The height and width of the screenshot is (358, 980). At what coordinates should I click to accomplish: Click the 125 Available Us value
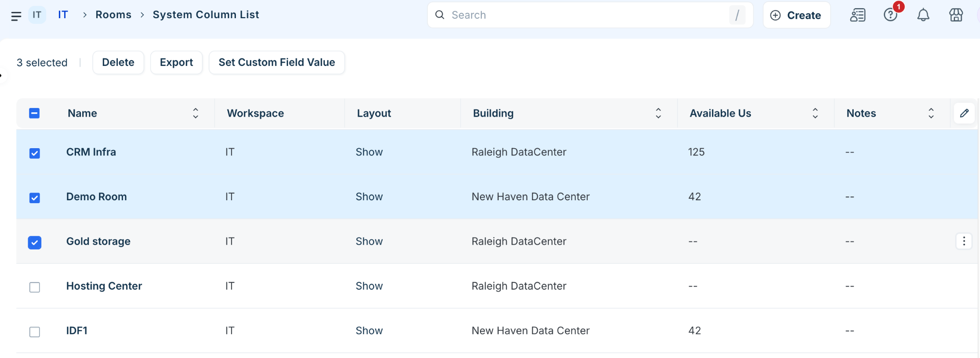pos(696,152)
